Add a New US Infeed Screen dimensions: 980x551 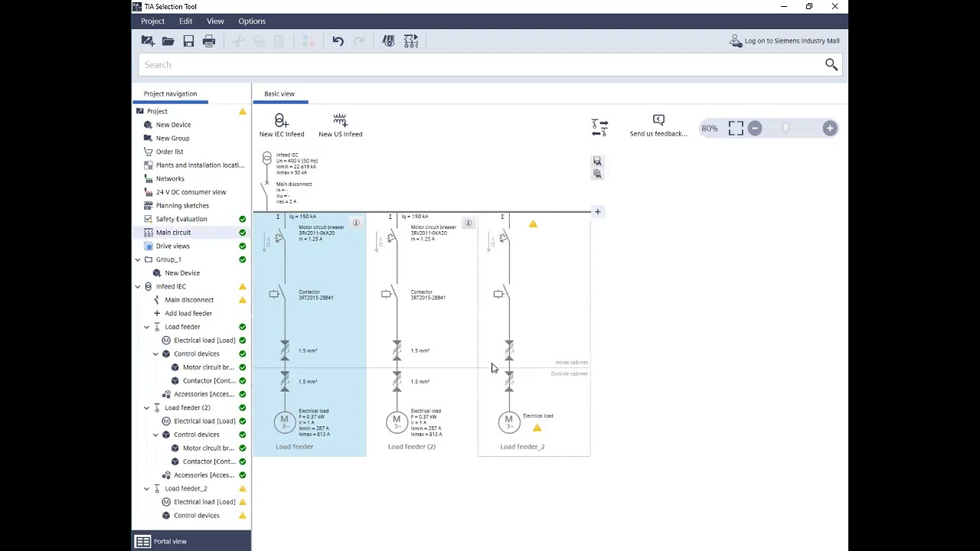(x=340, y=126)
